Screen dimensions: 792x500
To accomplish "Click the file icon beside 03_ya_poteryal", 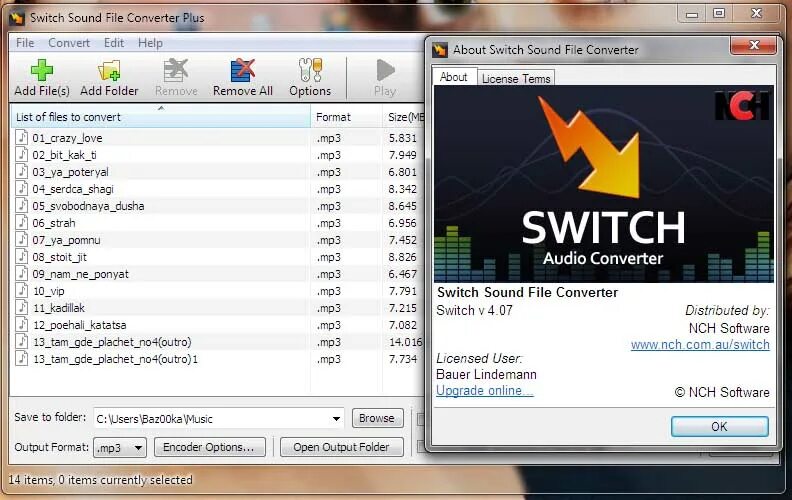I will [21, 172].
